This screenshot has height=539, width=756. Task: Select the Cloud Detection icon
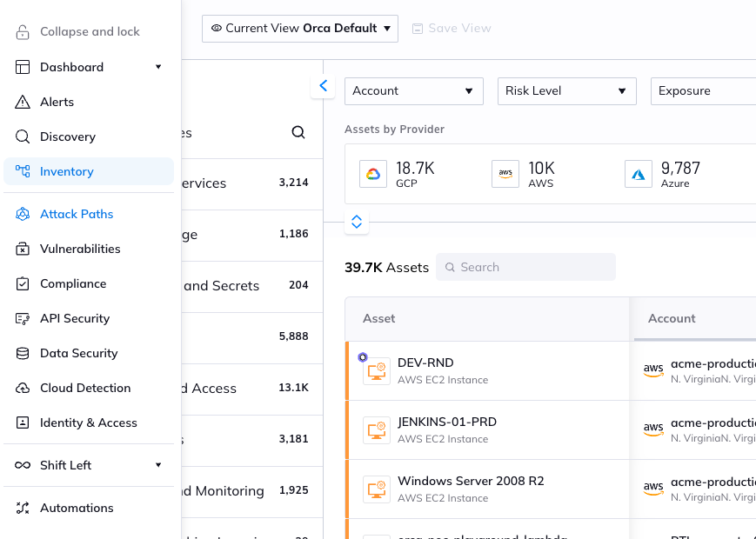[x=22, y=388]
